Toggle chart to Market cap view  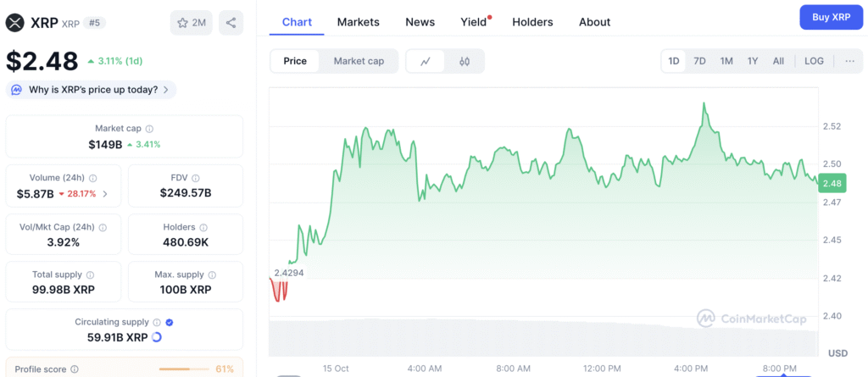(x=359, y=61)
